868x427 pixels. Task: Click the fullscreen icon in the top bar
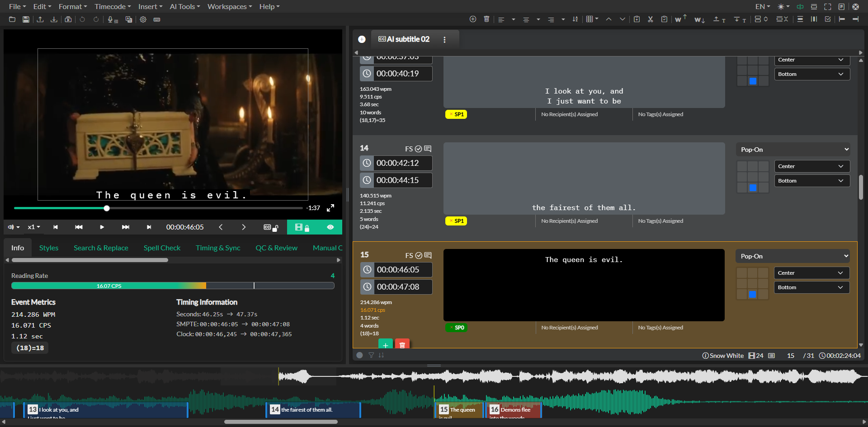(x=828, y=7)
